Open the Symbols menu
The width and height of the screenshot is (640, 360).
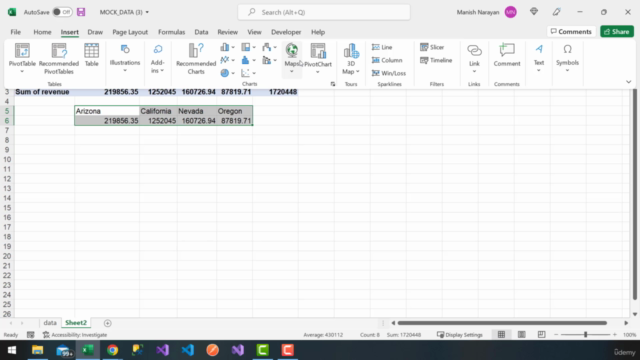(x=567, y=58)
